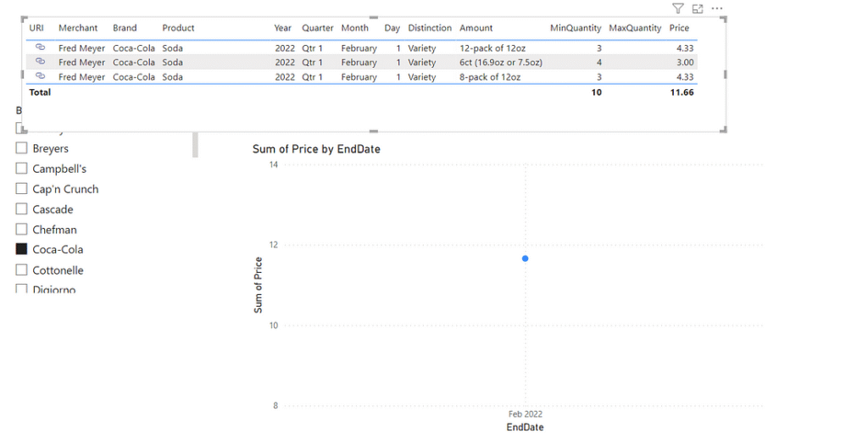Open the More options ellipsis menu

point(717,8)
